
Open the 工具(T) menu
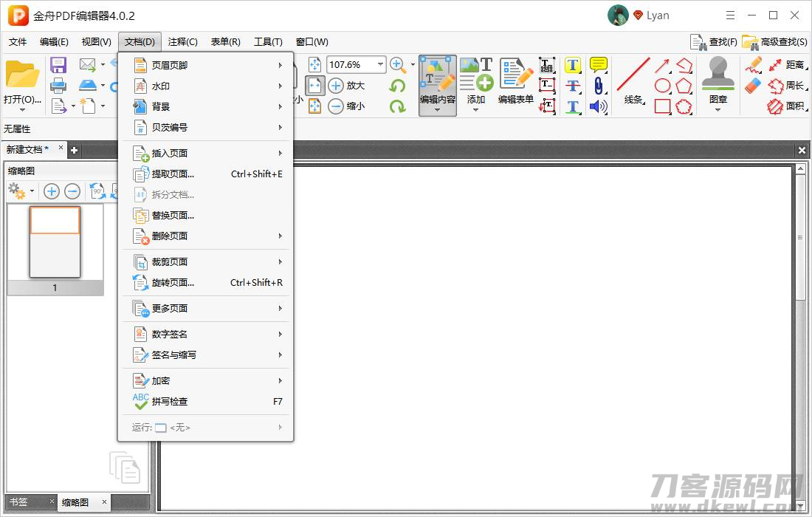click(x=268, y=42)
